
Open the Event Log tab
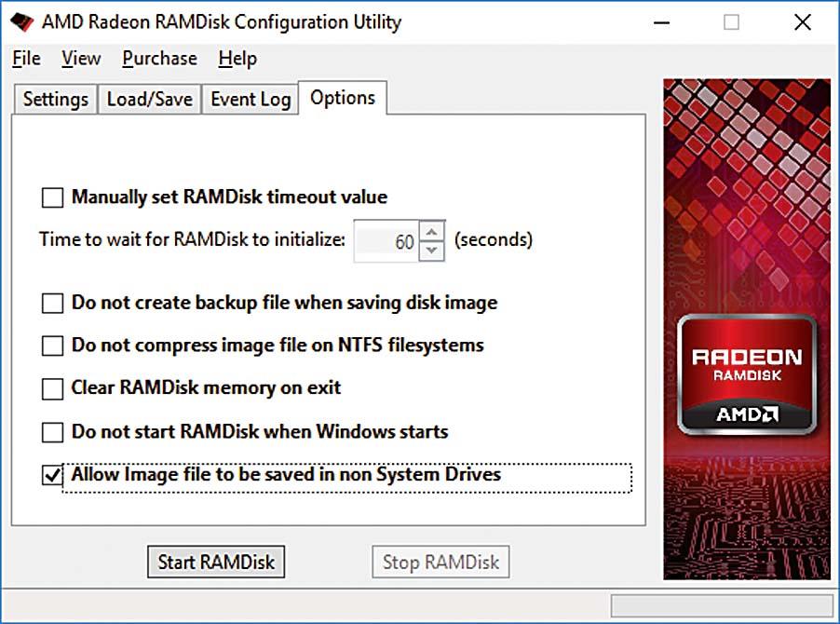pyautogui.click(x=251, y=100)
